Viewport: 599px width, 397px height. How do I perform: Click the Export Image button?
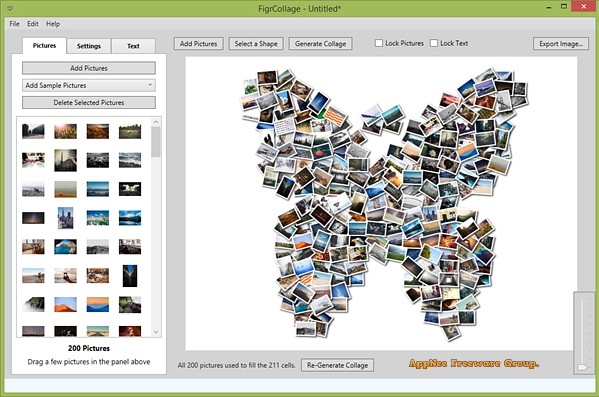(x=561, y=44)
